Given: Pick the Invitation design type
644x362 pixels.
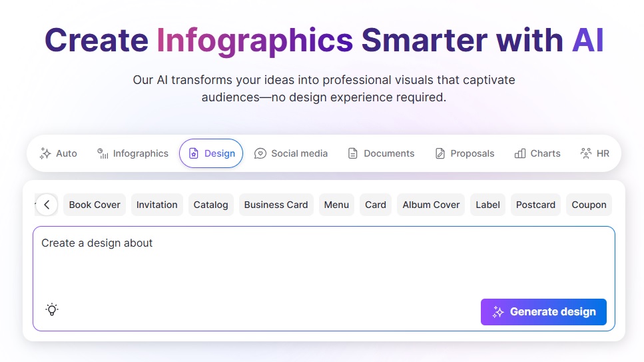Looking at the screenshot, I should point(157,205).
